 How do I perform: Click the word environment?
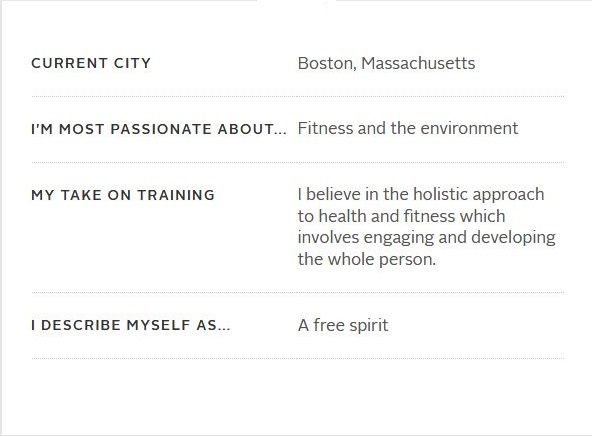[469, 128]
